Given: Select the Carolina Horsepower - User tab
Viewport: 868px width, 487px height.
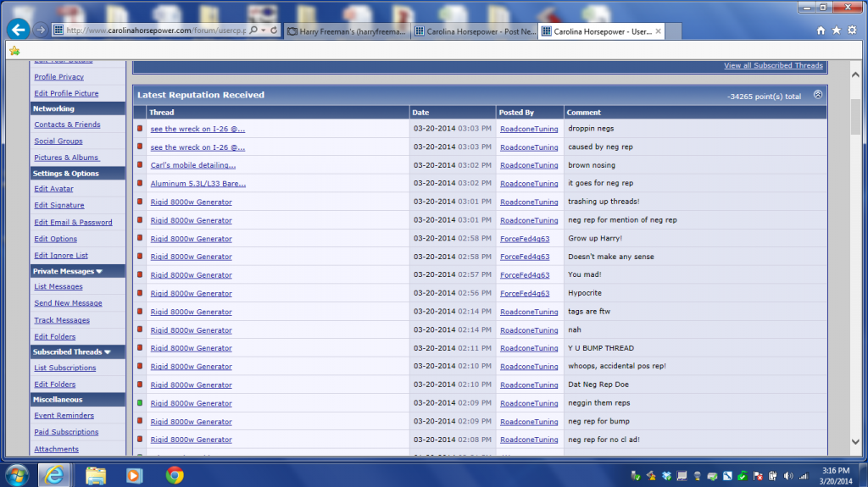Looking at the screenshot, I should pyautogui.click(x=601, y=31).
